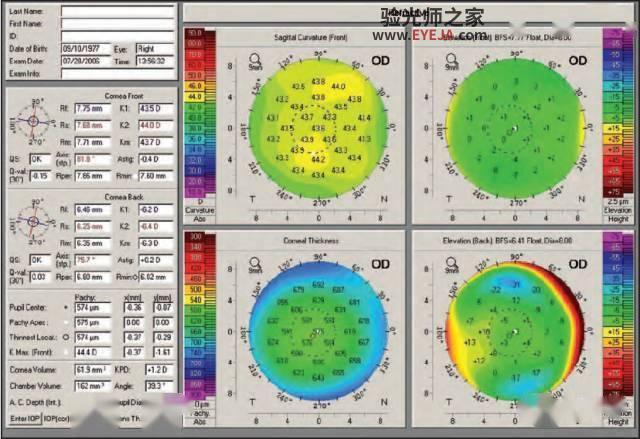Click the Elevation Back color scale
The width and height of the screenshot is (640, 439).
(618, 315)
